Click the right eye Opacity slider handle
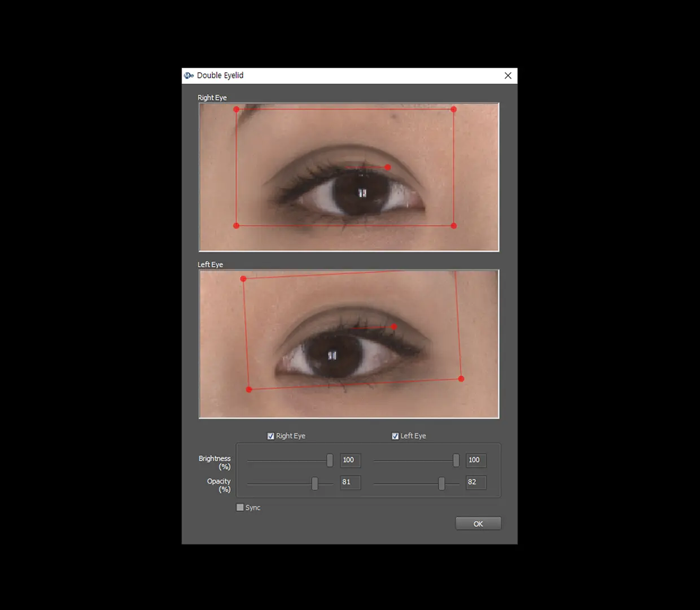Screen dimensions: 700x610 [x=315, y=483]
